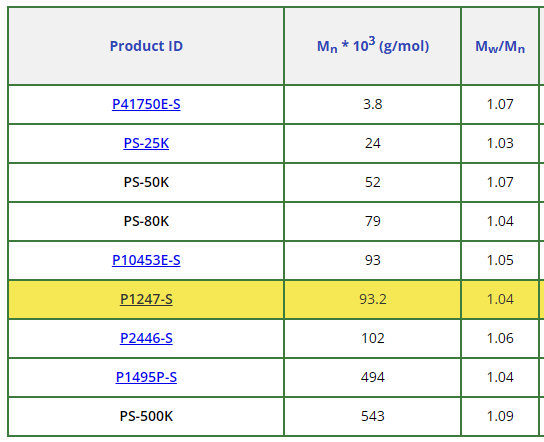544x442 pixels.
Task: Select the PS-80K product cell
Action: (146, 221)
